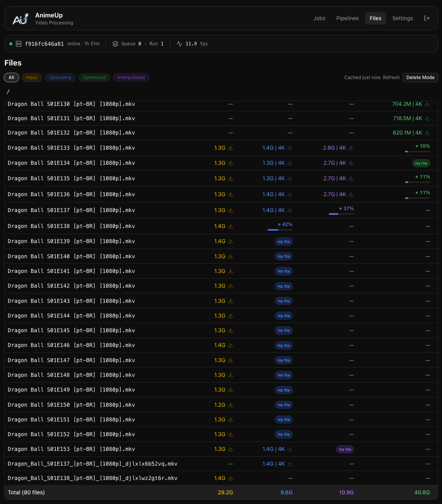Download upscaled file of S01E153
442x504 pixels.
[290, 449]
